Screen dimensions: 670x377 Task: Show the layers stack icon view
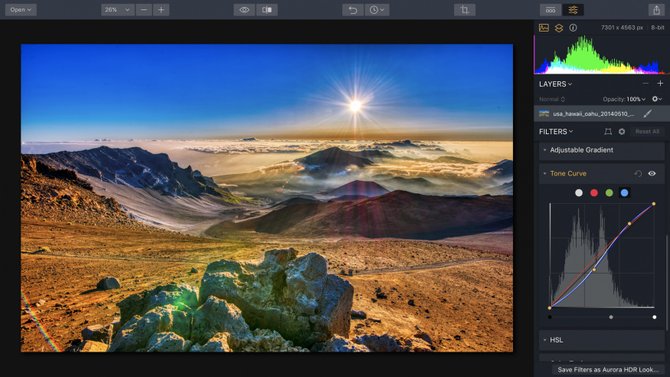coord(559,28)
